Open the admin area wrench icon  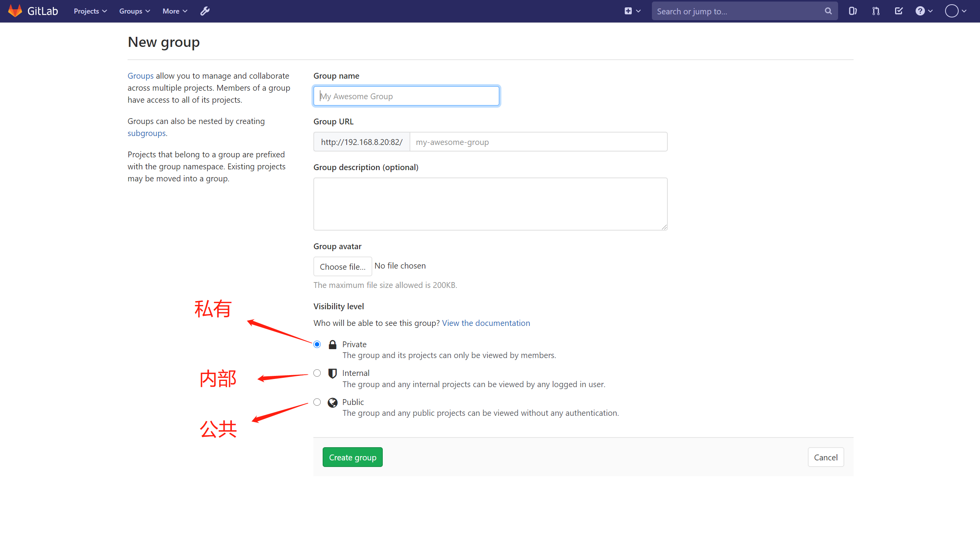(x=205, y=11)
